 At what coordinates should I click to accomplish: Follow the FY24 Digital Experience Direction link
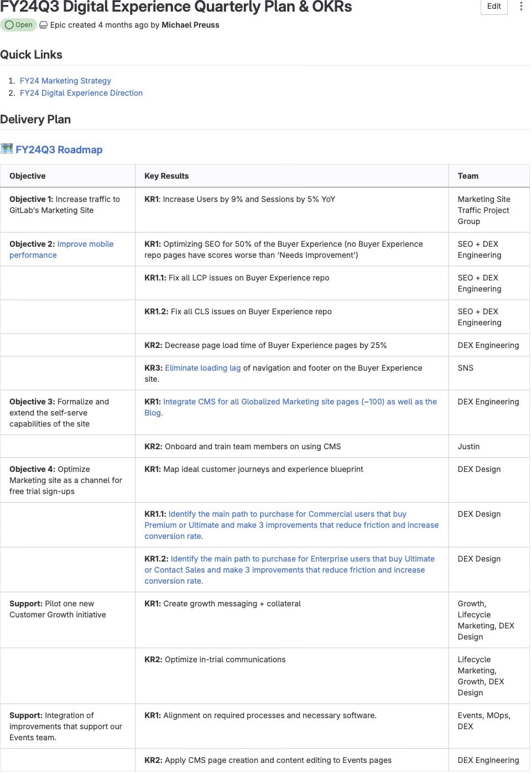(x=81, y=93)
